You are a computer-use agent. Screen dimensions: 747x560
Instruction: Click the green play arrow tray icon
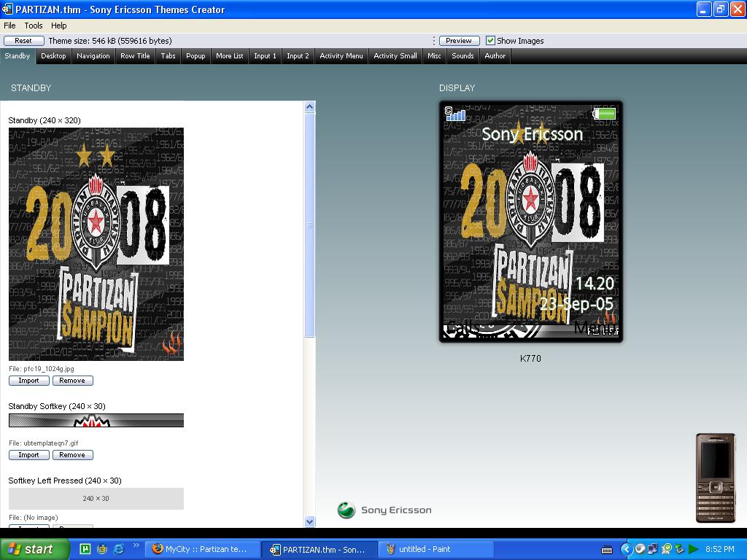tap(694, 549)
